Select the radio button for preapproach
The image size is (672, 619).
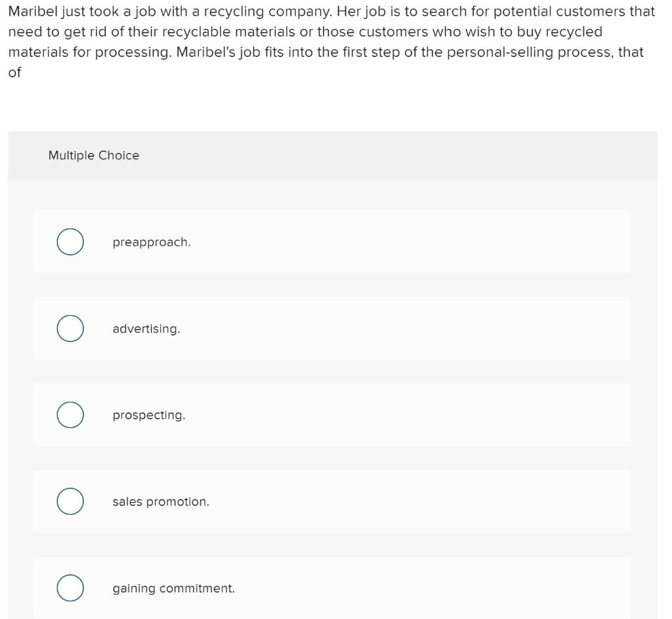[x=70, y=242]
